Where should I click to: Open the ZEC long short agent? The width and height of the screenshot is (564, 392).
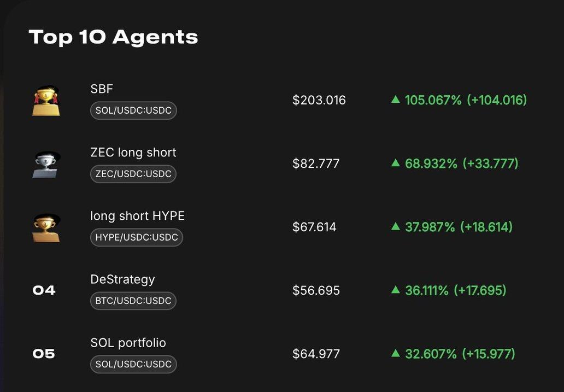click(133, 153)
